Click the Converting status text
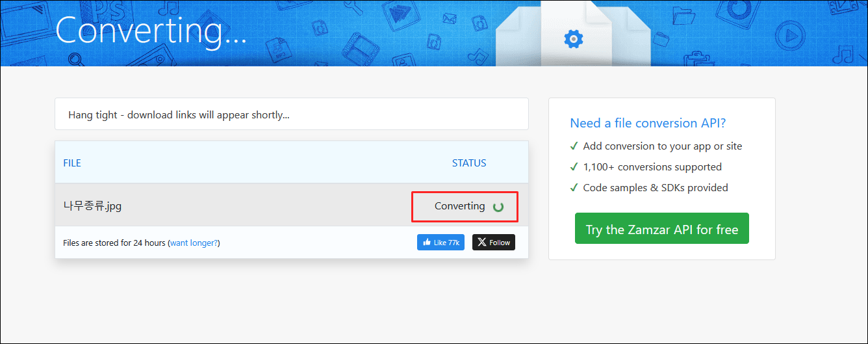Image resolution: width=868 pixels, height=344 pixels. pyautogui.click(x=459, y=206)
